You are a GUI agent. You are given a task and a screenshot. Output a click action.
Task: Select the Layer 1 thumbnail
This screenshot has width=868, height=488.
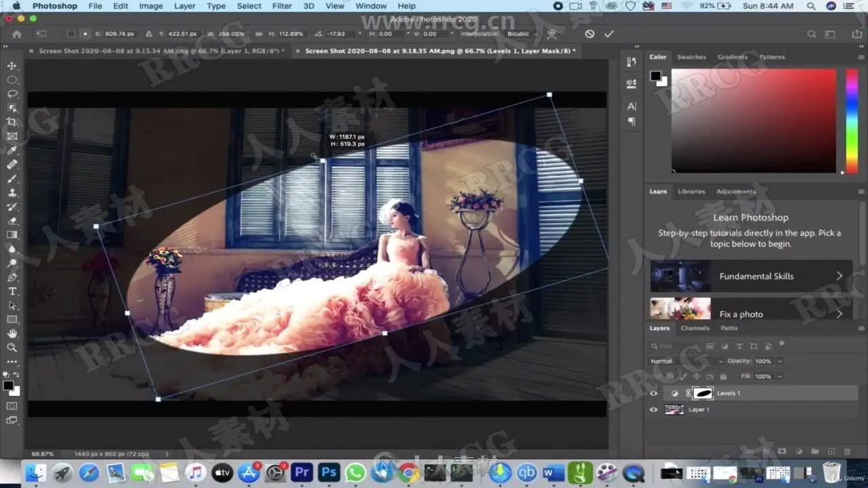point(674,409)
